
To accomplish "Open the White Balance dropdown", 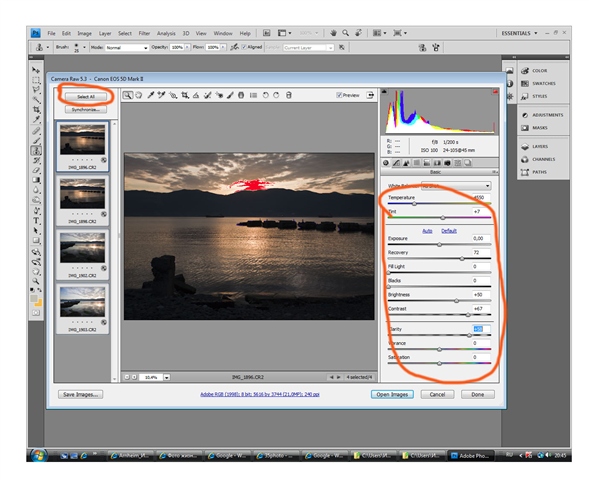I will 456,186.
